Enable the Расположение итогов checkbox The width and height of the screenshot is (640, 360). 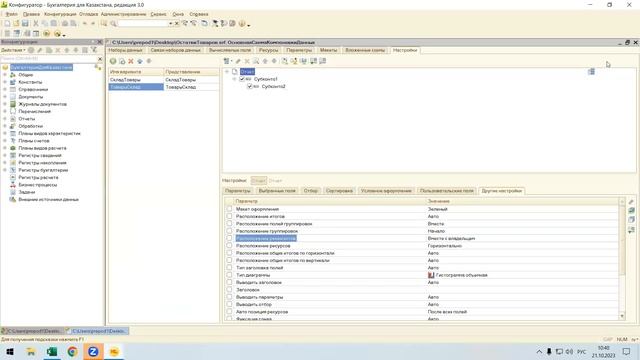229,216
